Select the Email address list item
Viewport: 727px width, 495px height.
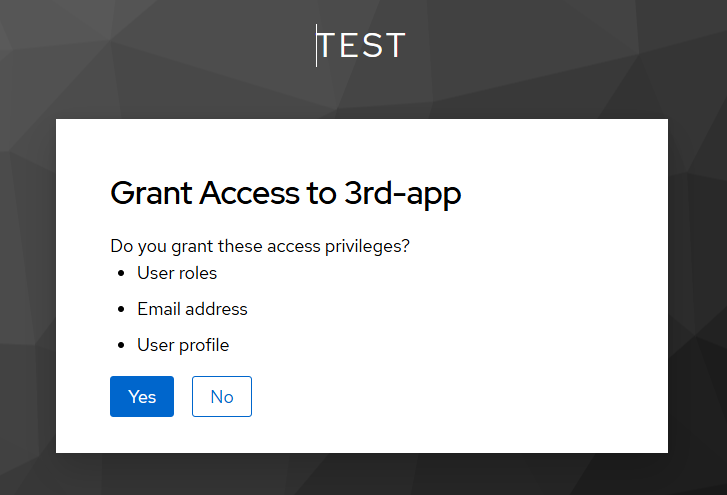click(x=192, y=309)
